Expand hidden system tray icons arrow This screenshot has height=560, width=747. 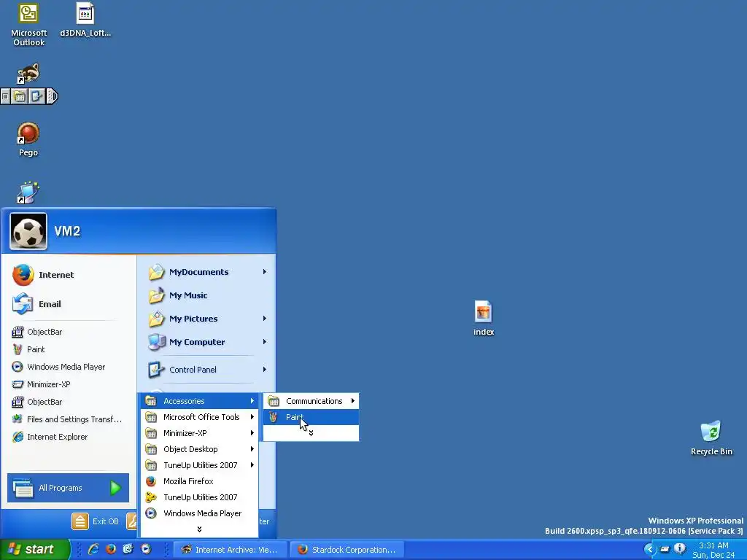[x=649, y=550]
